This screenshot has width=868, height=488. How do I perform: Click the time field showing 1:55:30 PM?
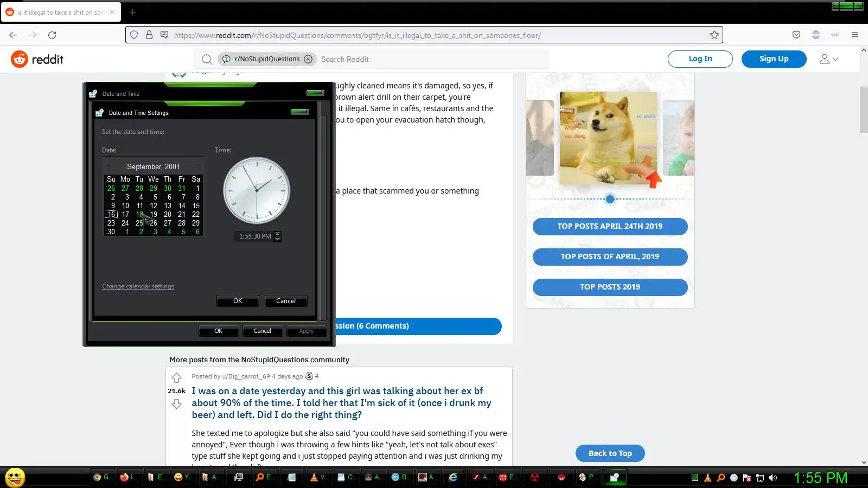[255, 236]
